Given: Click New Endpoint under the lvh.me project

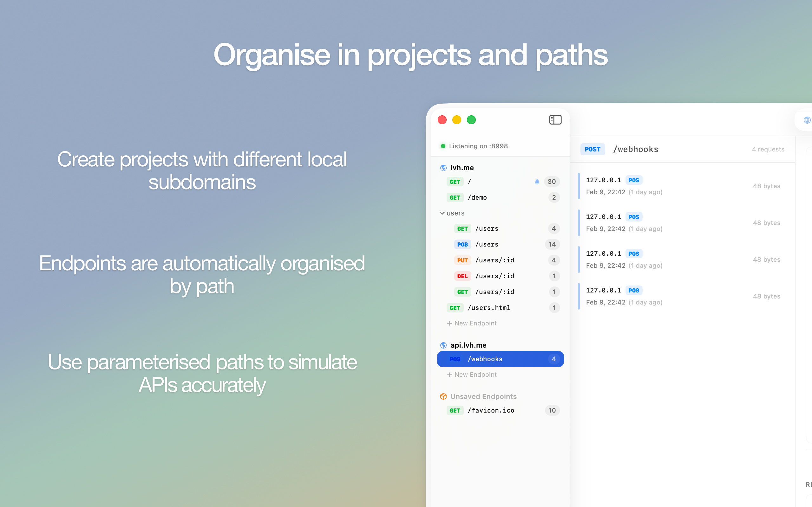Looking at the screenshot, I should (471, 323).
